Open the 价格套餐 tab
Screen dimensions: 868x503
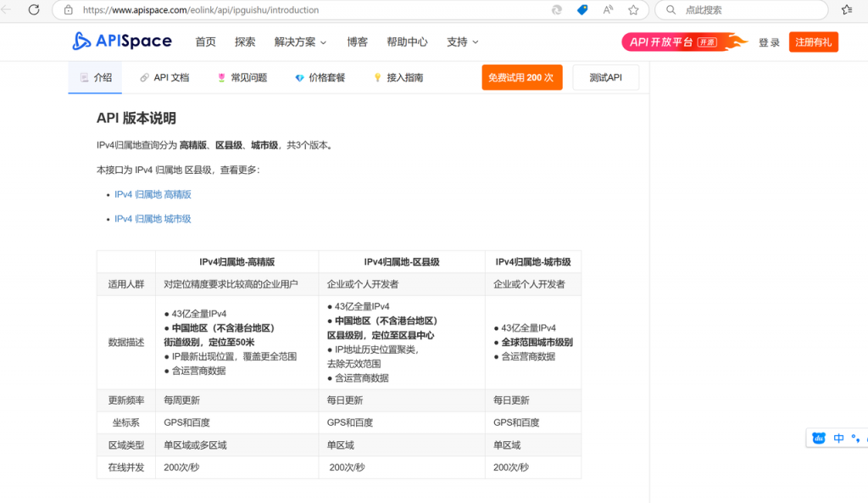[x=320, y=77]
